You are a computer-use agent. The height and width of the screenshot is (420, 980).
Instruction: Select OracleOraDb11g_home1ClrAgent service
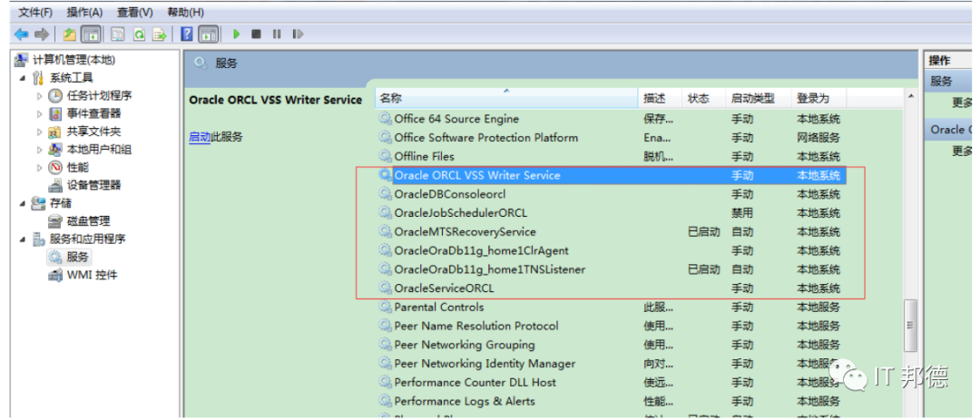click(x=612, y=250)
